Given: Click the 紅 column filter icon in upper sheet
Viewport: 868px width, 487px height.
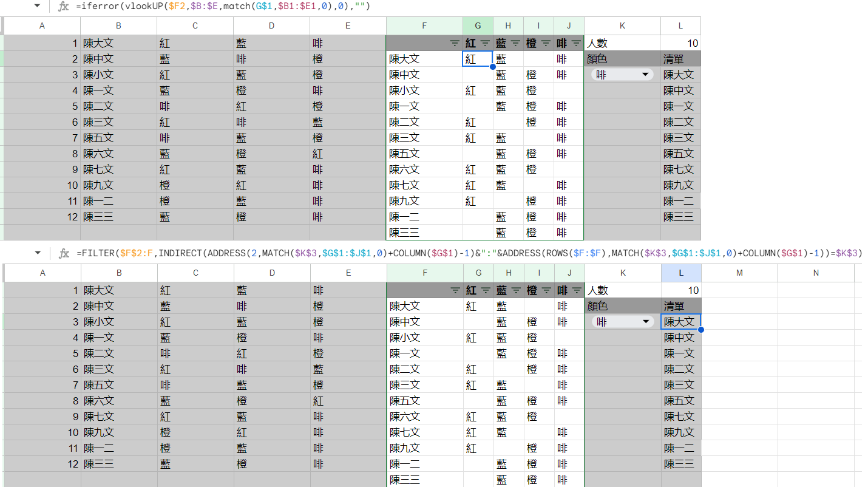Looking at the screenshot, I should click(x=485, y=43).
